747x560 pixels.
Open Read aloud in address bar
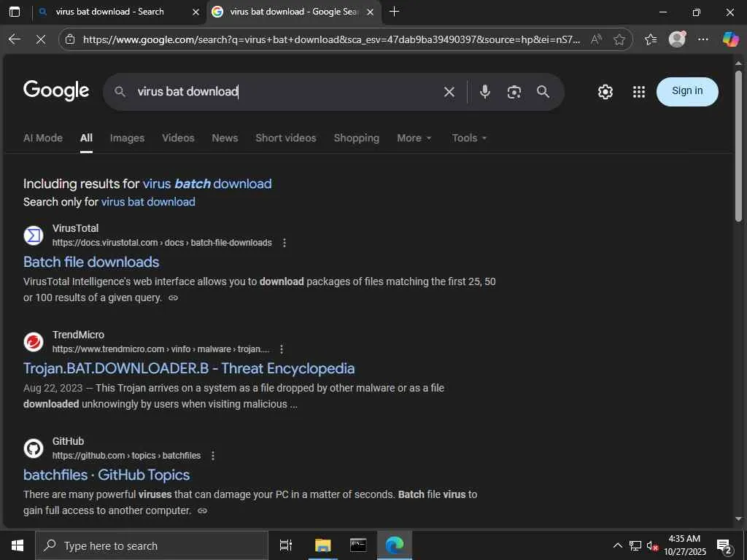pyautogui.click(x=596, y=39)
